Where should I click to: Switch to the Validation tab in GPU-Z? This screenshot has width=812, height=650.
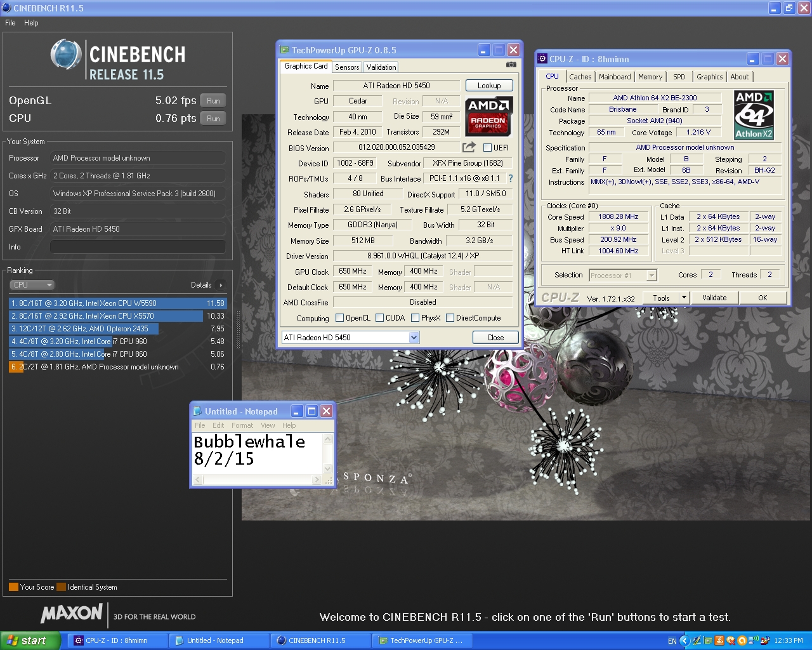pyautogui.click(x=381, y=67)
